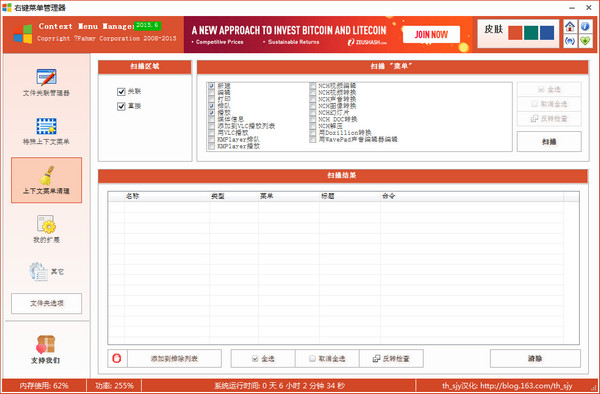600x394 pixels.
Task: Click the home icon in top-right corner
Action: [570, 26]
